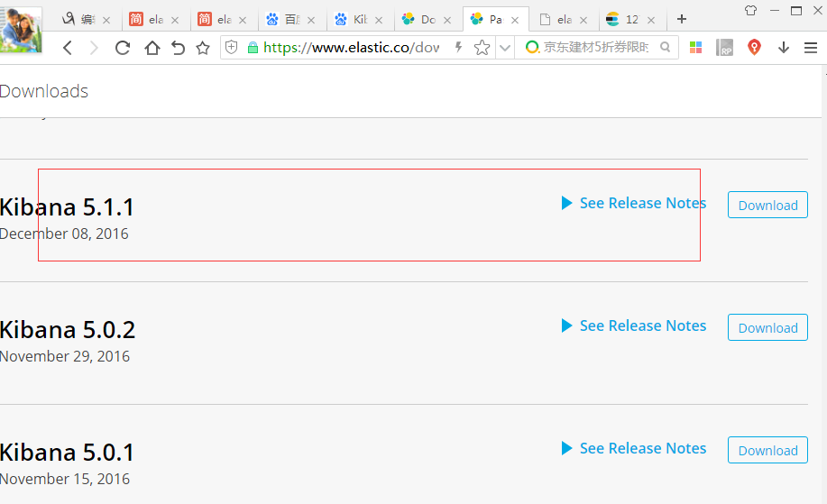The width and height of the screenshot is (827, 504).
Task: Click the date December 08, 2016
Action: [64, 234]
